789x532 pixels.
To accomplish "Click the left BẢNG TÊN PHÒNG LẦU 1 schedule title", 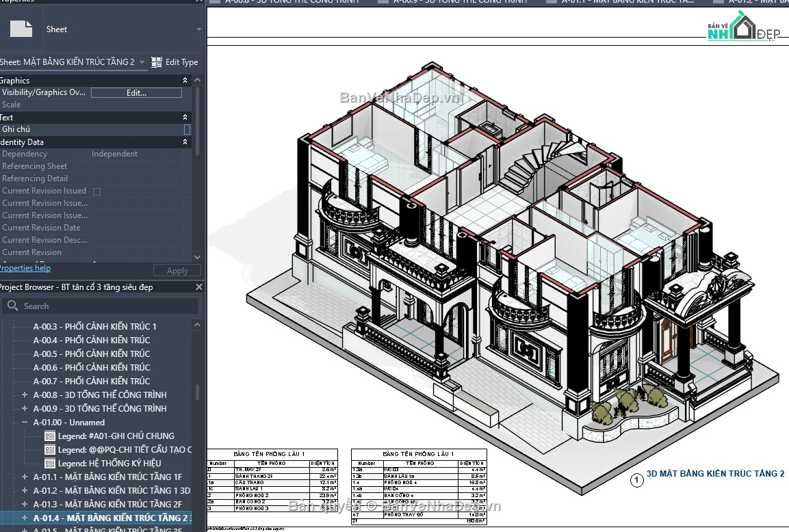I will (x=269, y=453).
